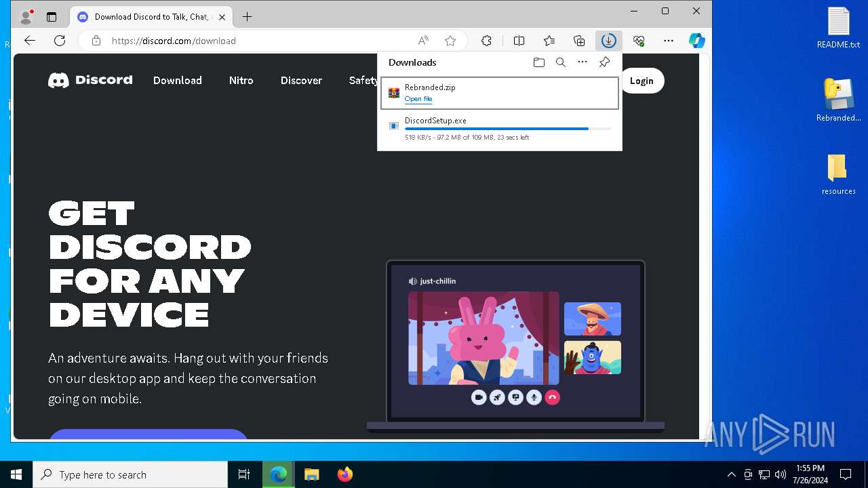The width and height of the screenshot is (868, 488).
Task: Open the notification center
Action: click(846, 474)
